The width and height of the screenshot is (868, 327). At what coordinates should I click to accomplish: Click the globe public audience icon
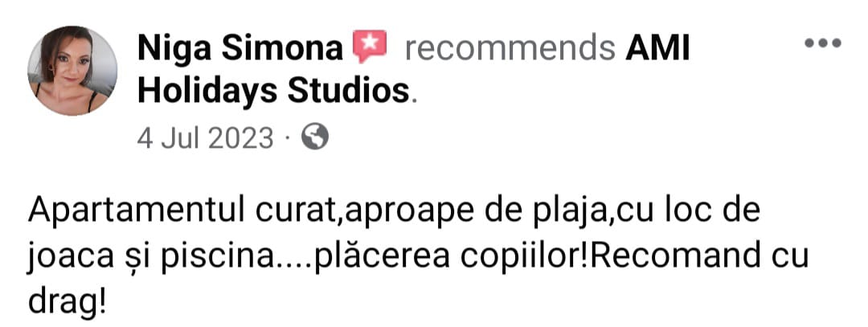[315, 137]
